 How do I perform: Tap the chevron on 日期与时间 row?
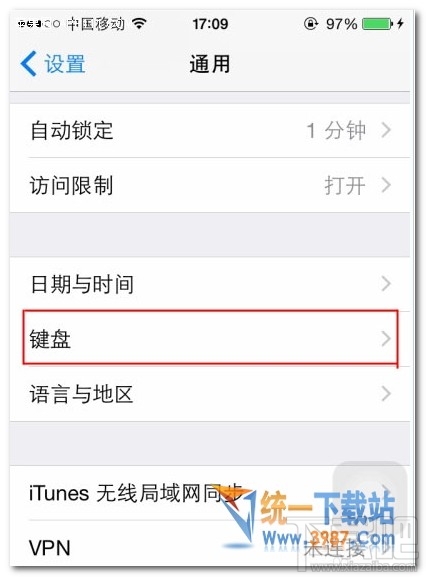tap(386, 283)
